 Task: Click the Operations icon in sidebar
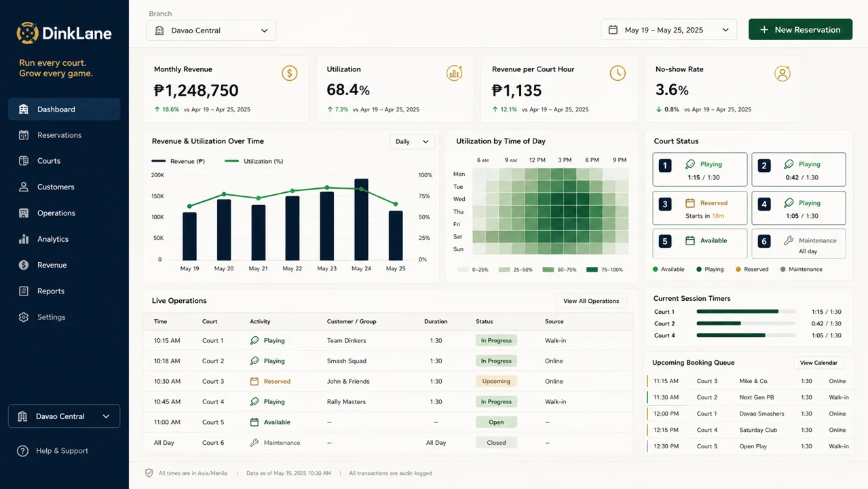point(24,213)
